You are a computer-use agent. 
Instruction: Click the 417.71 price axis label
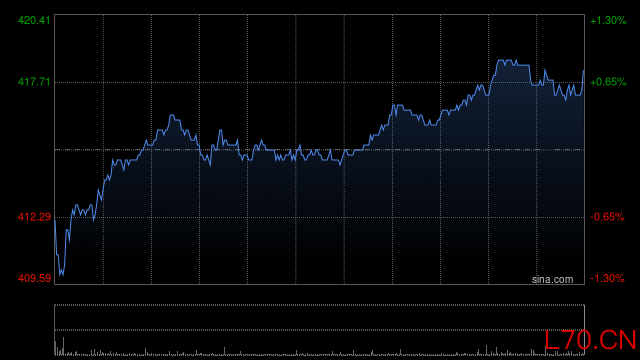pos(34,82)
